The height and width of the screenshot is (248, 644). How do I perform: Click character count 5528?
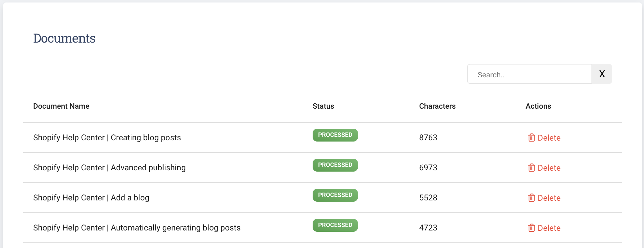tap(428, 198)
